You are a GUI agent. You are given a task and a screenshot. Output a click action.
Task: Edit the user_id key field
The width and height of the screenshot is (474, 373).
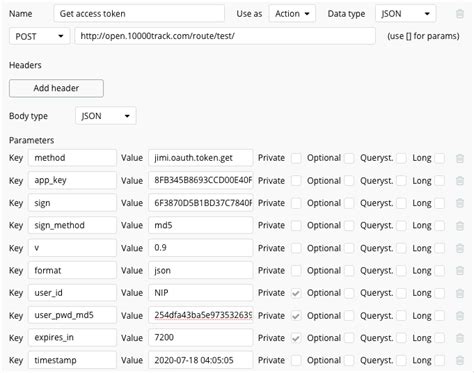click(x=72, y=293)
